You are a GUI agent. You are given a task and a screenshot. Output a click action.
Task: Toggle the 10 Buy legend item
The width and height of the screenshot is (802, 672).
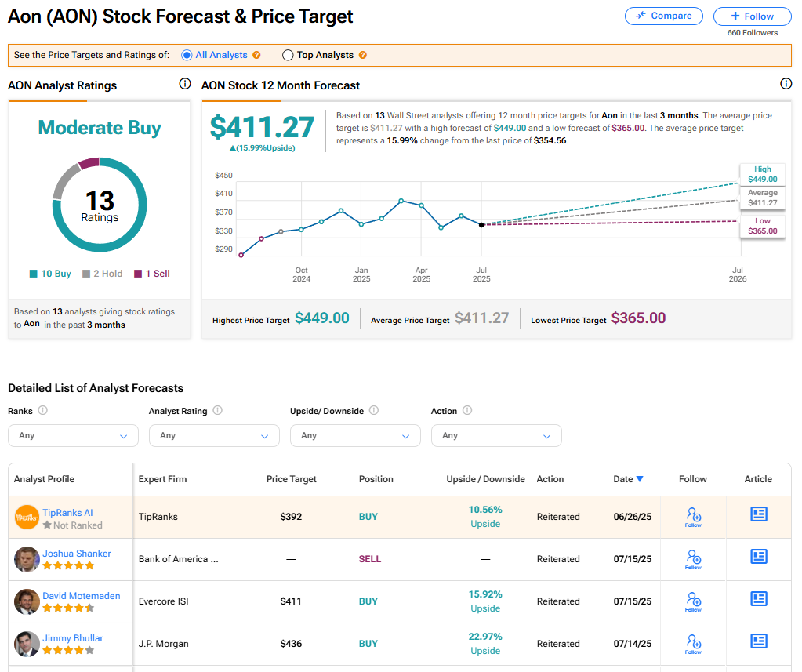[x=50, y=274]
